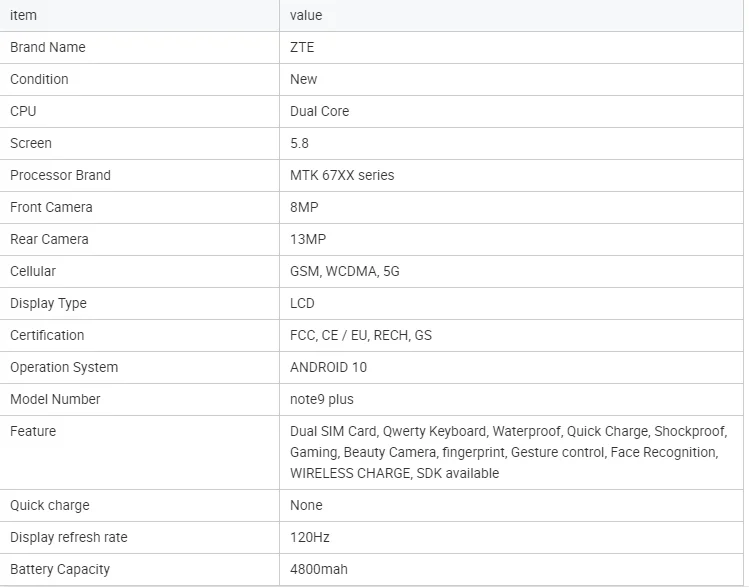The image size is (749, 587).
Task: Click the 'Model Number' label
Action: pyautogui.click(x=55, y=399)
